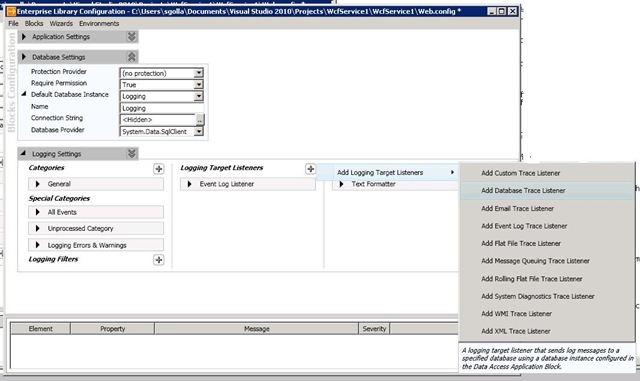Screen dimensions: 640x381
Task: Open Connection String ellipsis editor button
Action: (x=200, y=120)
